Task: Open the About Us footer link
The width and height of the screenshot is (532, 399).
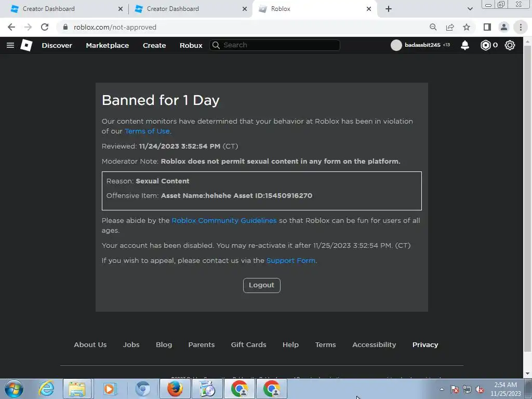Action: [90, 345]
